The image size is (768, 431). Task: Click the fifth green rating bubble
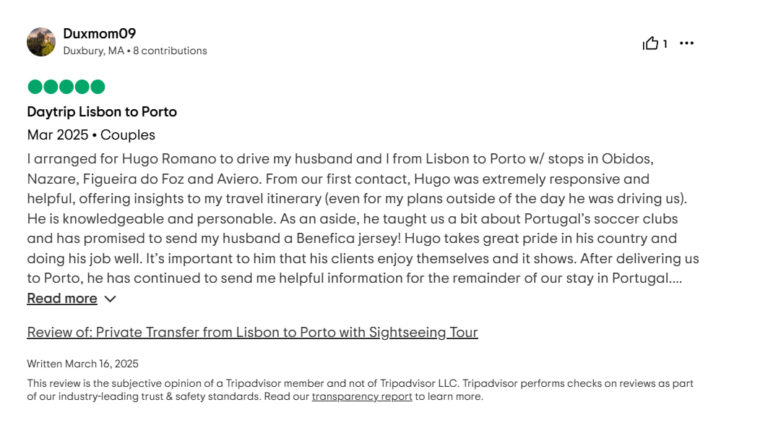(x=97, y=87)
